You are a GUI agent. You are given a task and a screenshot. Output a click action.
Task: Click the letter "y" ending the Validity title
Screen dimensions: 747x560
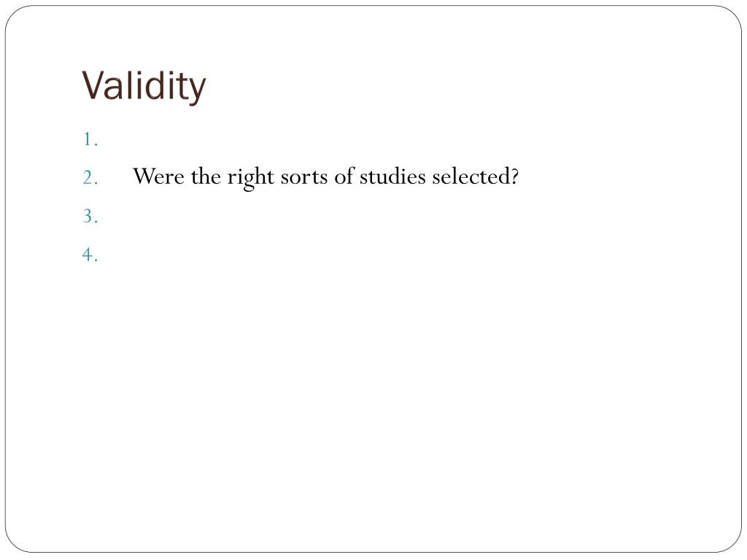point(198,89)
